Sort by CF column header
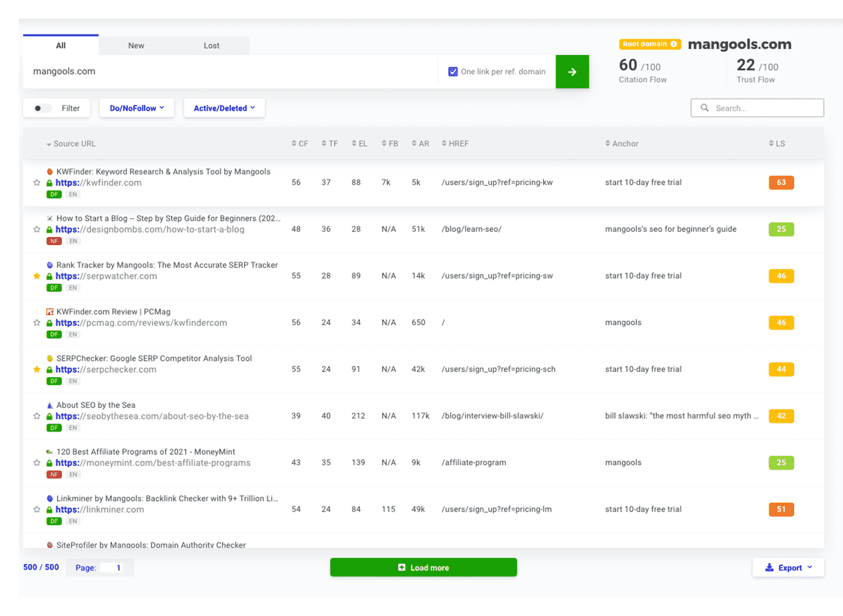The width and height of the screenshot is (843, 616). (x=300, y=144)
